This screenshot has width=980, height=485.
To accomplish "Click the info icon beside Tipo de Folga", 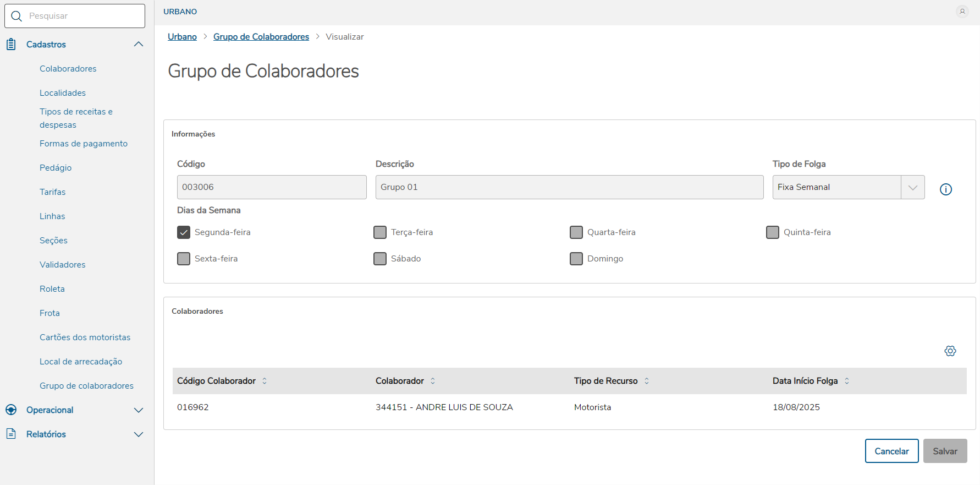I will [x=946, y=189].
